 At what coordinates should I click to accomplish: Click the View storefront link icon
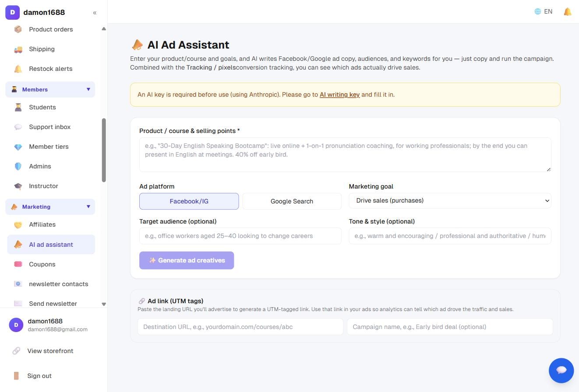[16, 351]
